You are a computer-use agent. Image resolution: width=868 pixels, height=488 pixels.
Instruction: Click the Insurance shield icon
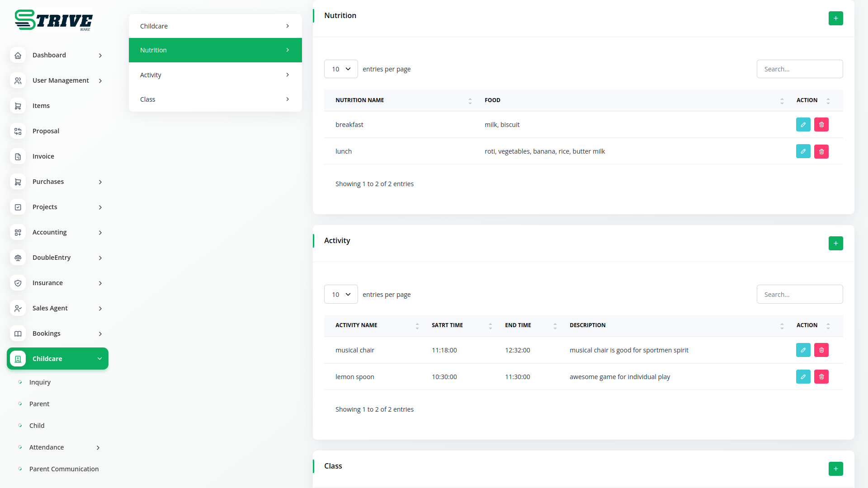(18, 283)
